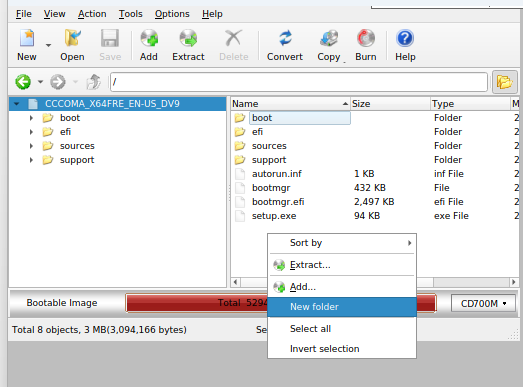Expand the efi folder in tree
The width and height of the screenshot is (523, 387).
tap(31, 132)
